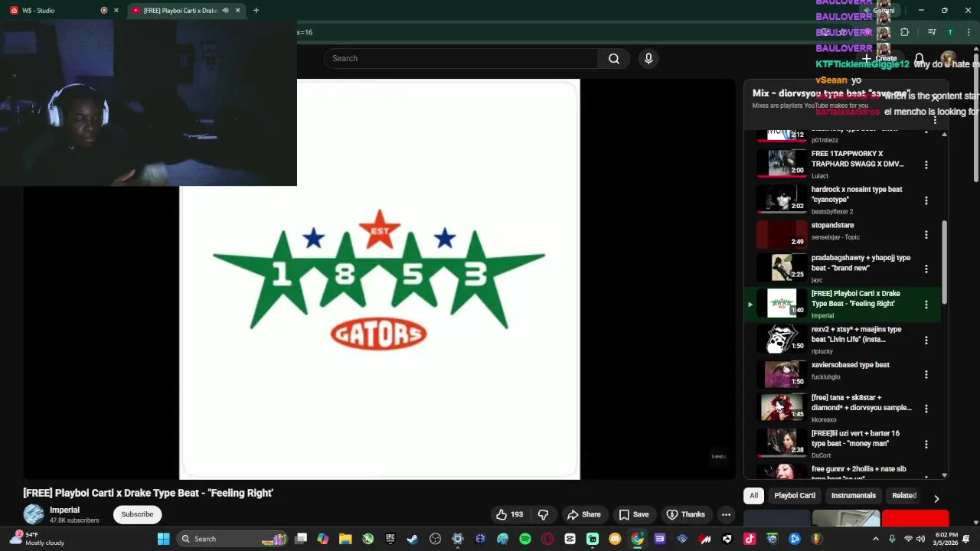This screenshot has height=551, width=980.
Task: Open the Windows Start menu
Action: coord(163,539)
